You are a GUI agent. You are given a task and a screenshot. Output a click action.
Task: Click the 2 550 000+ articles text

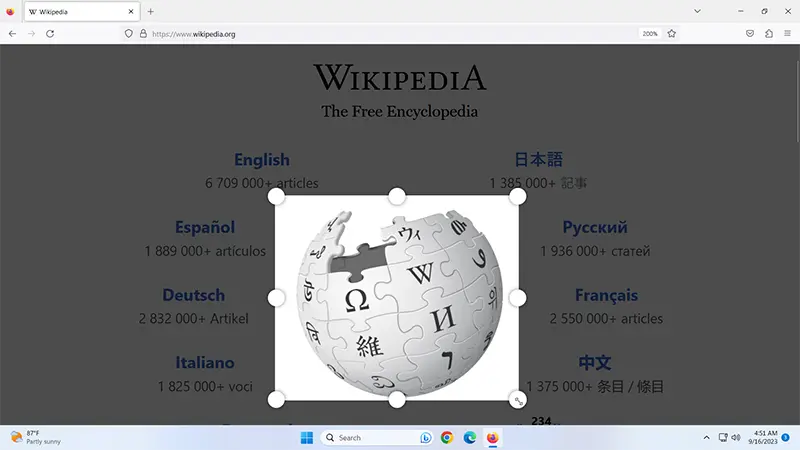606,319
